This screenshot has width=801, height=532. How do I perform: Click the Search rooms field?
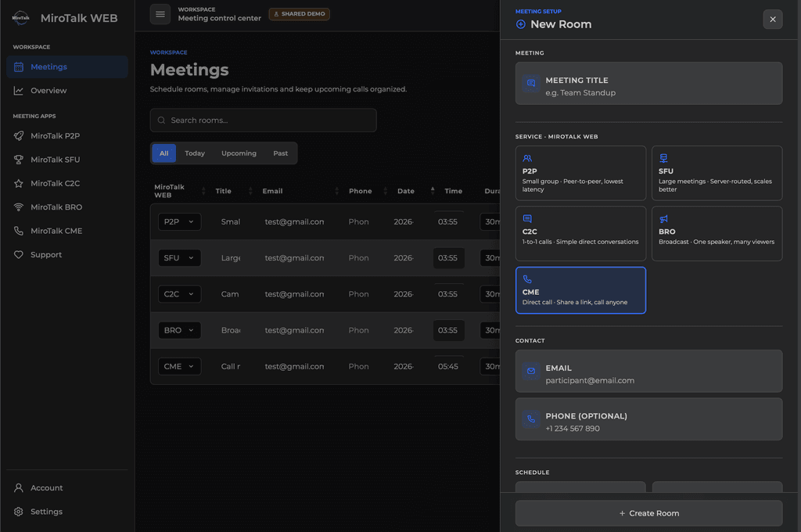[x=263, y=120]
